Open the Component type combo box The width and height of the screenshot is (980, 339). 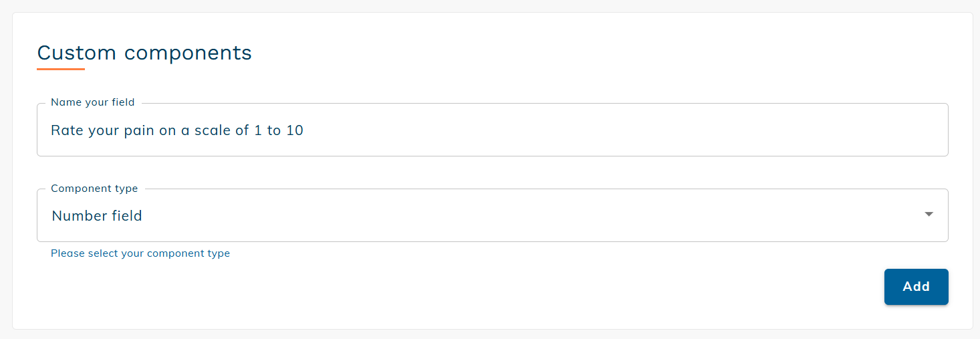coord(492,215)
